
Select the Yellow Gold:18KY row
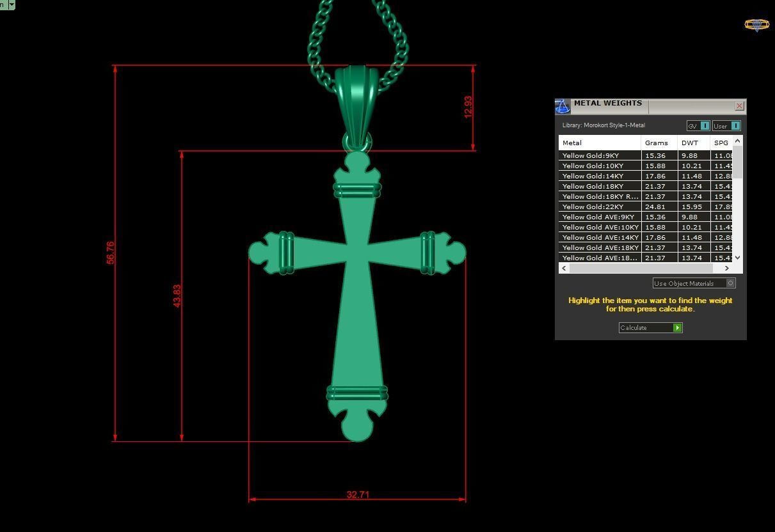click(x=646, y=187)
